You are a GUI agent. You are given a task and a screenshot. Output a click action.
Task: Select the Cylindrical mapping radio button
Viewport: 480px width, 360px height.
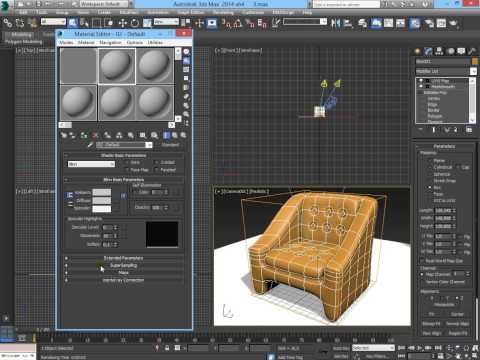tap(430, 167)
